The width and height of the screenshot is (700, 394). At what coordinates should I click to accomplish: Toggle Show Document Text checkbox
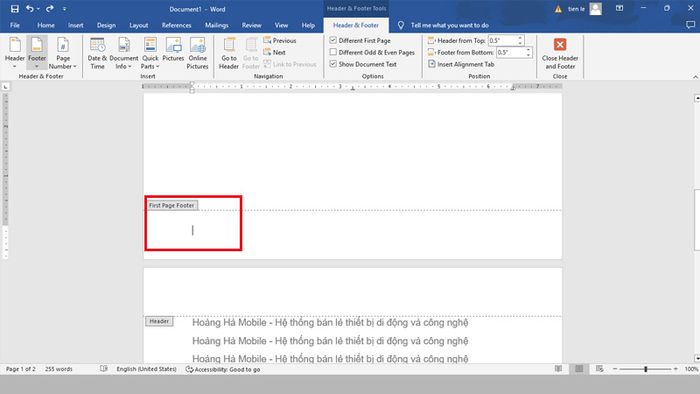[x=363, y=64]
